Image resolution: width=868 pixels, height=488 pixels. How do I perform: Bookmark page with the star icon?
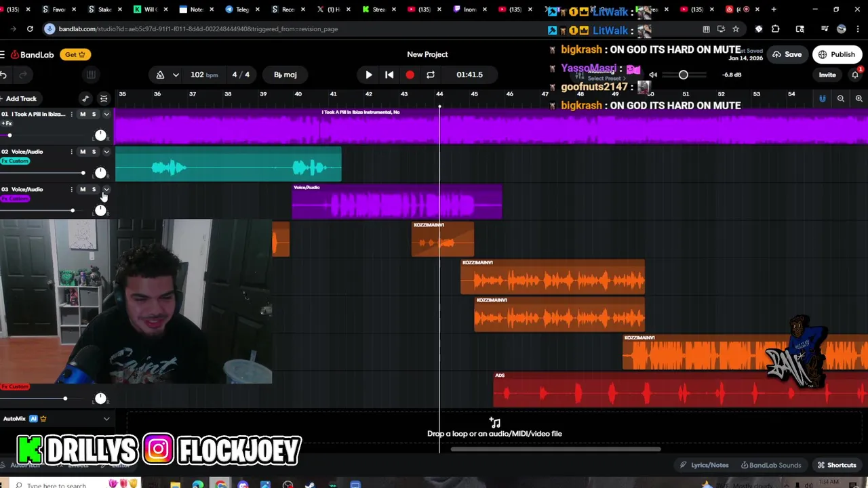(x=736, y=29)
